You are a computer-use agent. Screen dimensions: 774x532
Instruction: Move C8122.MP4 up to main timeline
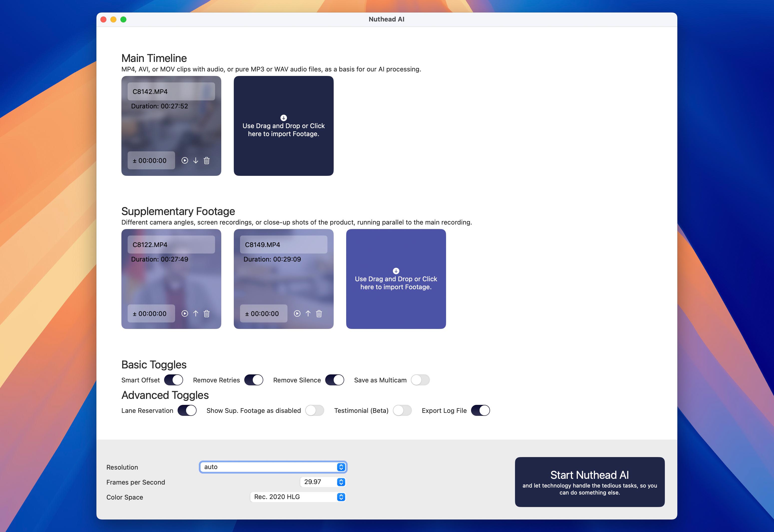tap(196, 313)
